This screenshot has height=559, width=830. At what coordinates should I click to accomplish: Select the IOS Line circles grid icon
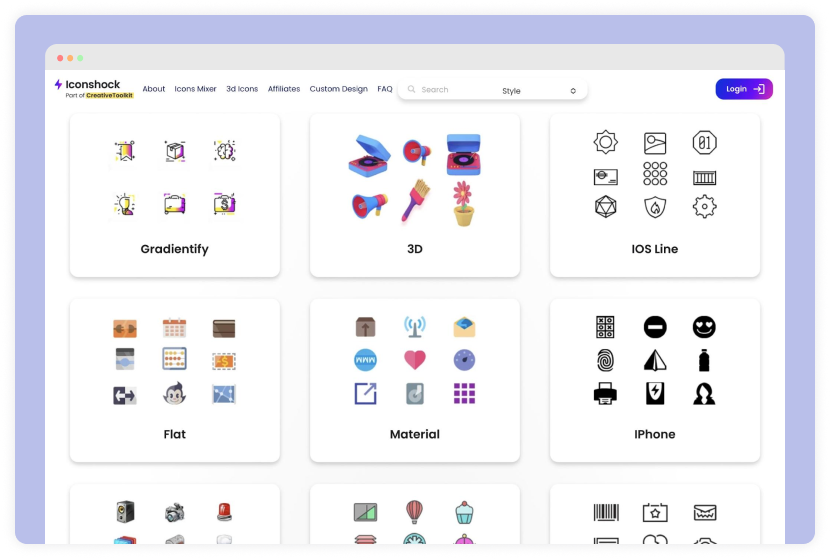coord(655,174)
